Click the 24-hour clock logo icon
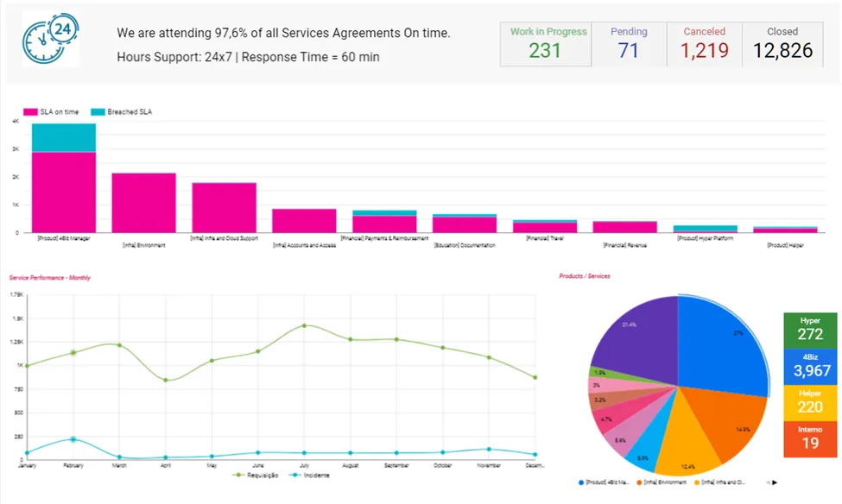The height and width of the screenshot is (504, 842). (51, 39)
